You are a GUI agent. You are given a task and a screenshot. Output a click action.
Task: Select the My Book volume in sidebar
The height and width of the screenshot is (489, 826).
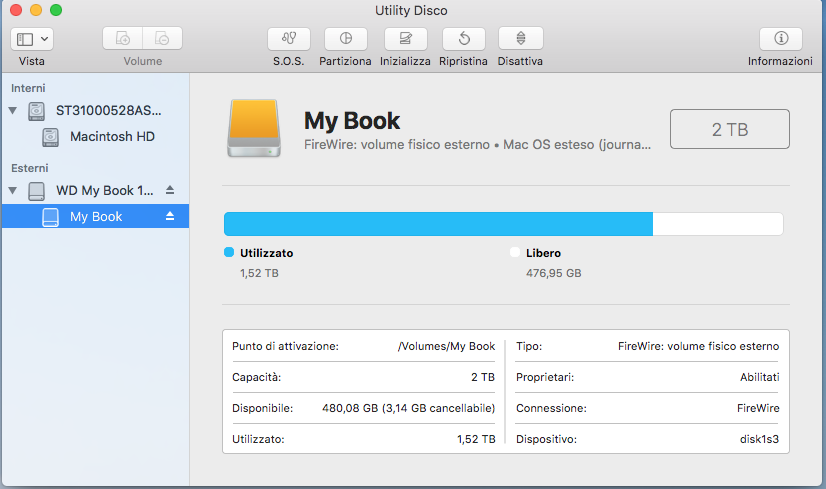click(x=95, y=217)
